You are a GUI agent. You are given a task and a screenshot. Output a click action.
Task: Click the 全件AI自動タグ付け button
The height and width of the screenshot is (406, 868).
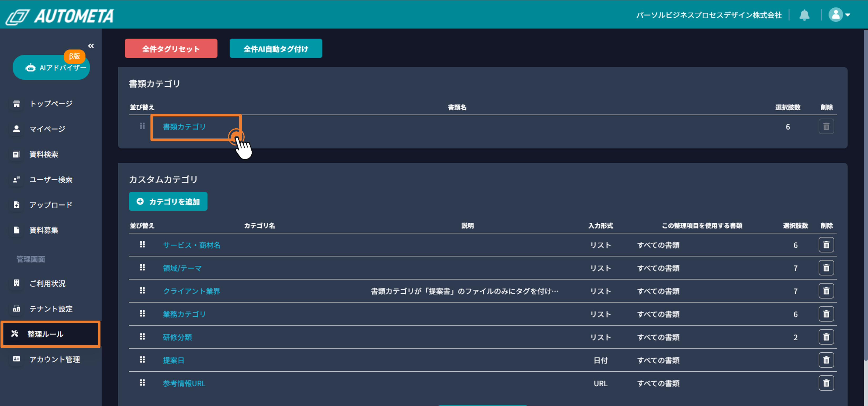point(276,48)
